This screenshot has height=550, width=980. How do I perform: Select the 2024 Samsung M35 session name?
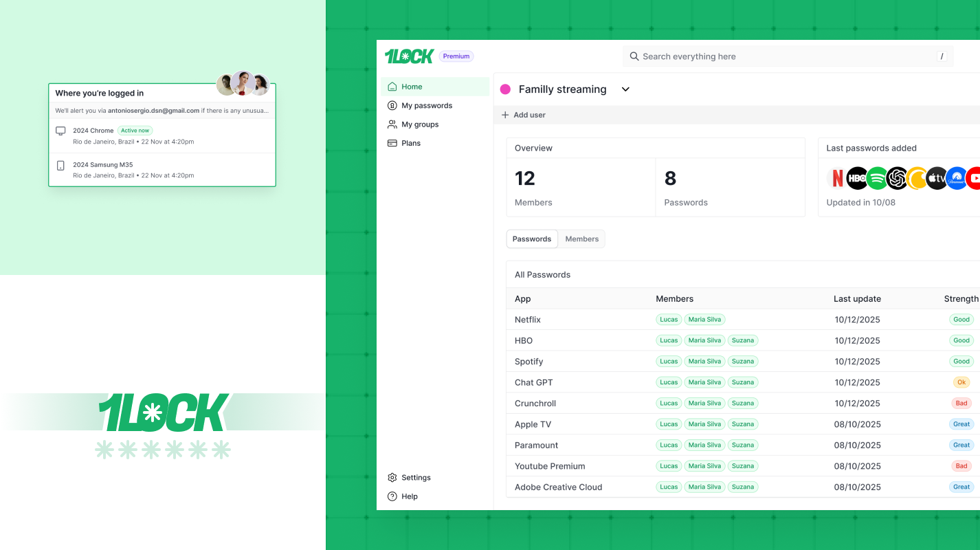click(103, 165)
